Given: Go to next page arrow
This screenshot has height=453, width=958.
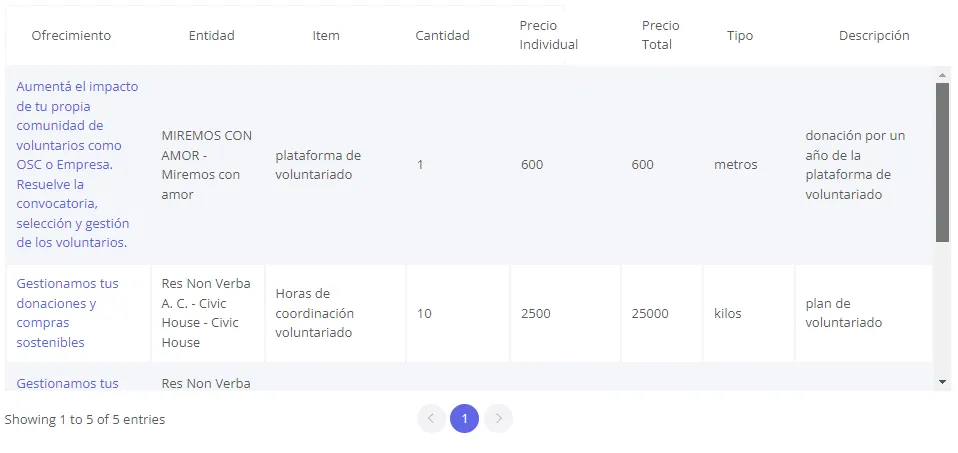Looking at the screenshot, I should 498,418.
